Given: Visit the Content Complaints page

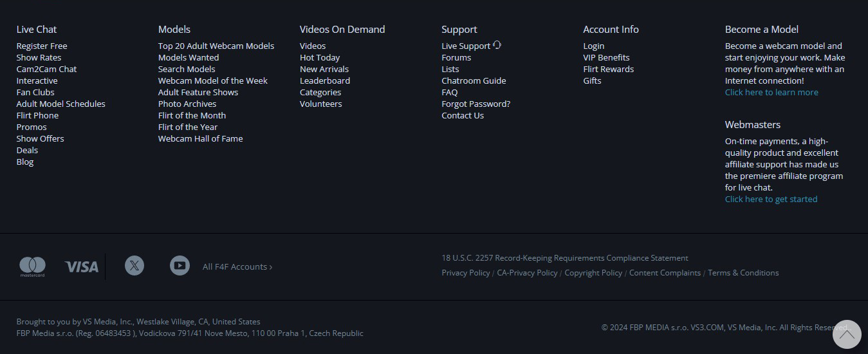Looking at the screenshot, I should [665, 273].
